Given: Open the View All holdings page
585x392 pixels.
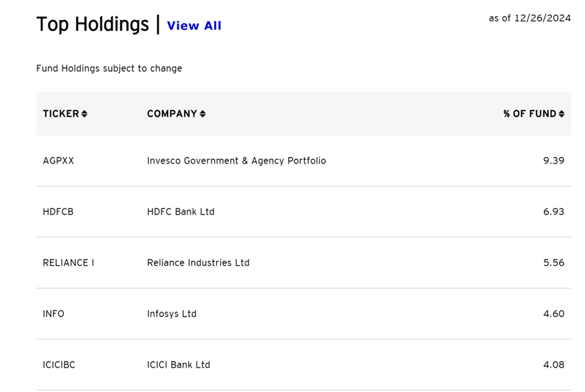Looking at the screenshot, I should coord(194,26).
